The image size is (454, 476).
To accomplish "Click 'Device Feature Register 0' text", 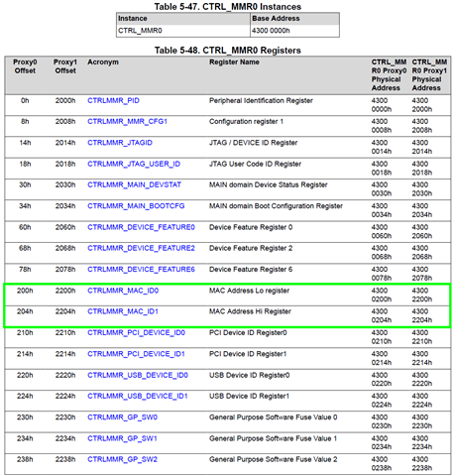I will pyautogui.click(x=251, y=227).
